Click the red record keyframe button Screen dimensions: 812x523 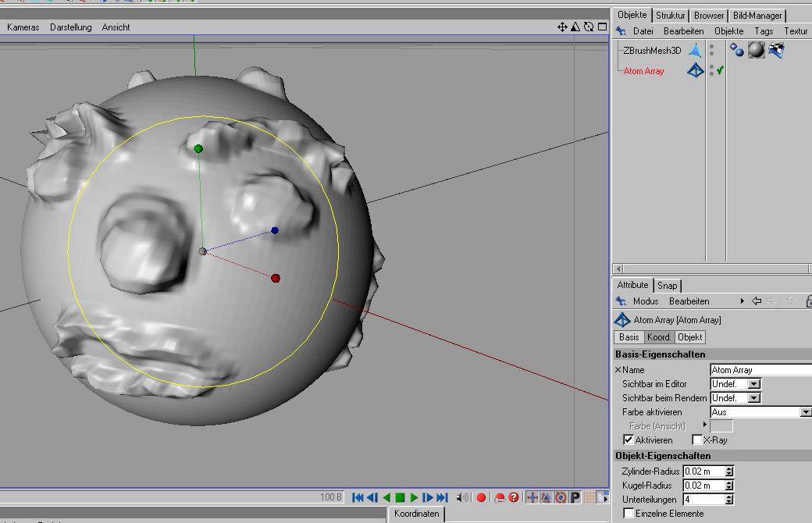[481, 497]
